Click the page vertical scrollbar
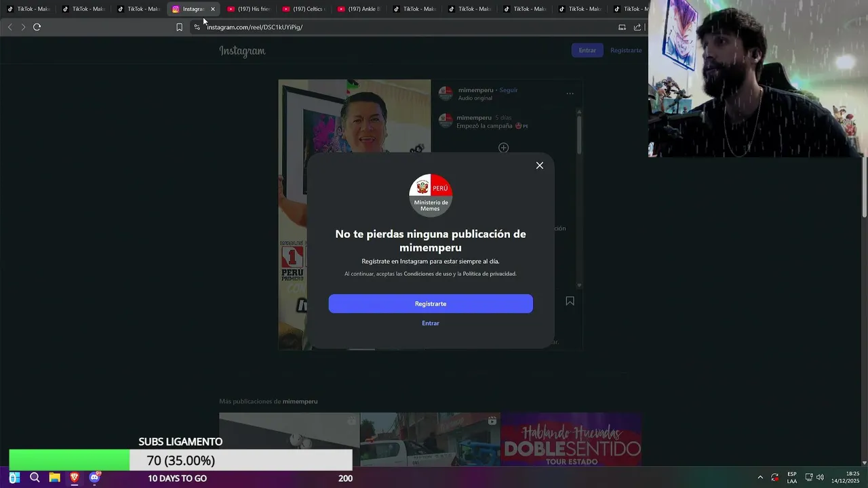Viewport: 868px width, 488px height. 865,187
